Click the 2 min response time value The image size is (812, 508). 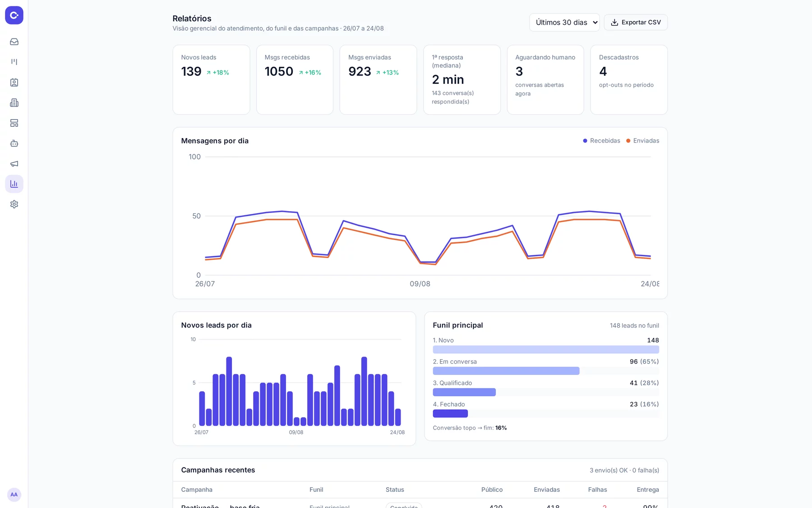pos(448,79)
